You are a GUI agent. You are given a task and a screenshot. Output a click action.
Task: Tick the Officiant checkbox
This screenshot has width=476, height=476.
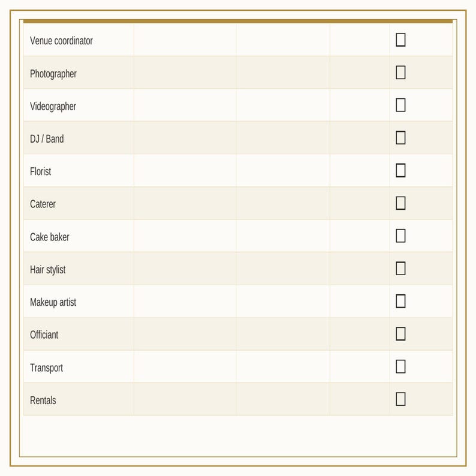(400, 334)
